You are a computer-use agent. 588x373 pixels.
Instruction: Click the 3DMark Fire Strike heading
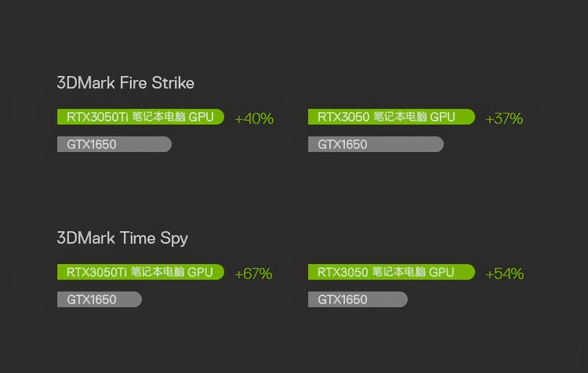coord(125,83)
